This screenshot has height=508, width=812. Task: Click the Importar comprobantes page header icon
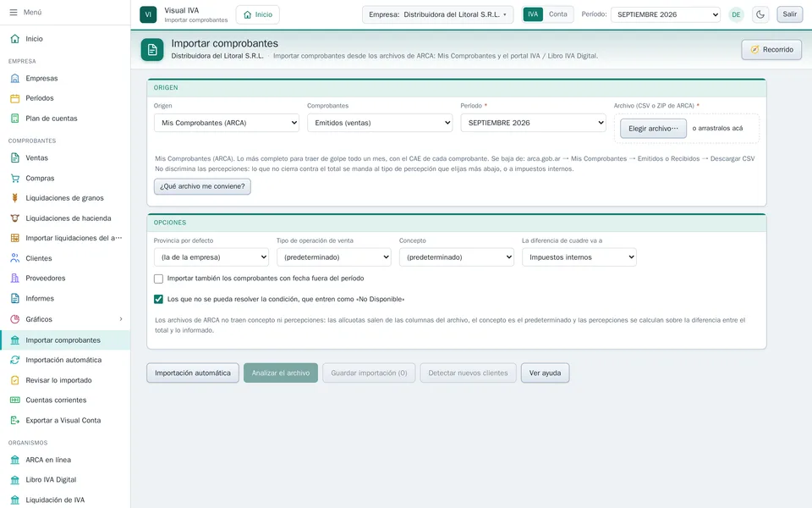tap(152, 50)
